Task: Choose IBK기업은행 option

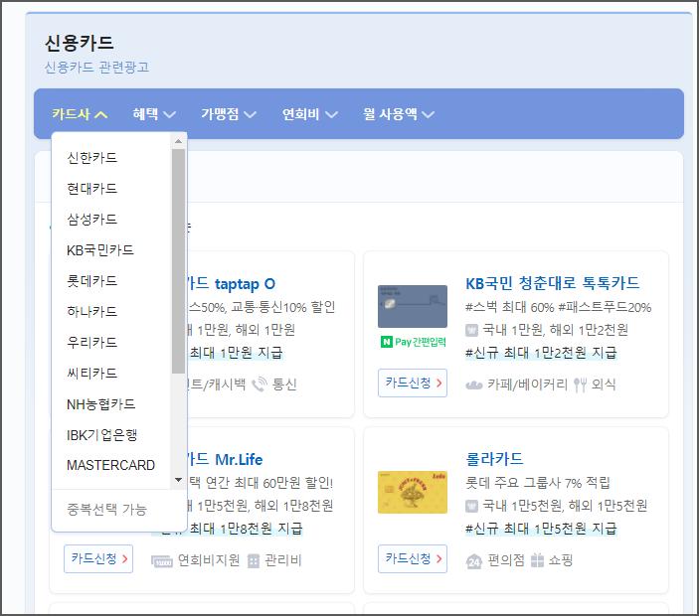Action: point(101,435)
